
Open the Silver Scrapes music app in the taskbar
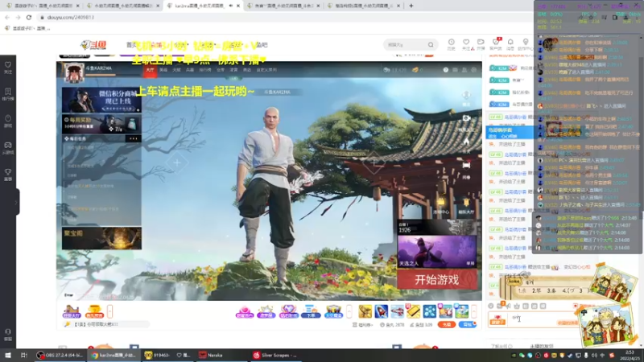[x=275, y=356]
